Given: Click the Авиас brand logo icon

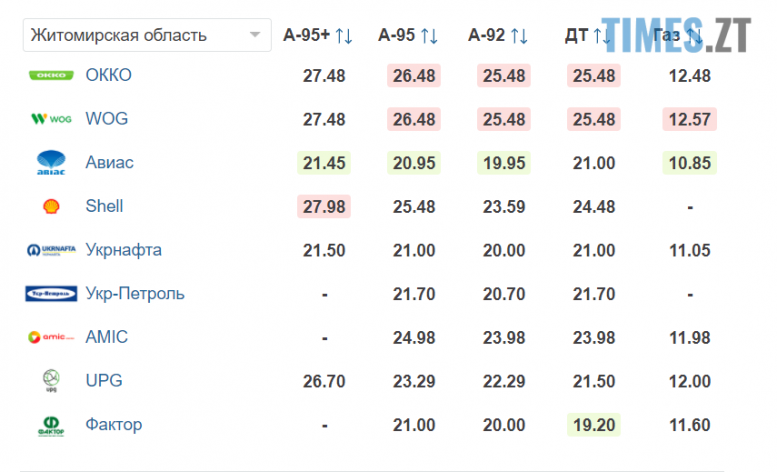Looking at the screenshot, I should pos(51,162).
